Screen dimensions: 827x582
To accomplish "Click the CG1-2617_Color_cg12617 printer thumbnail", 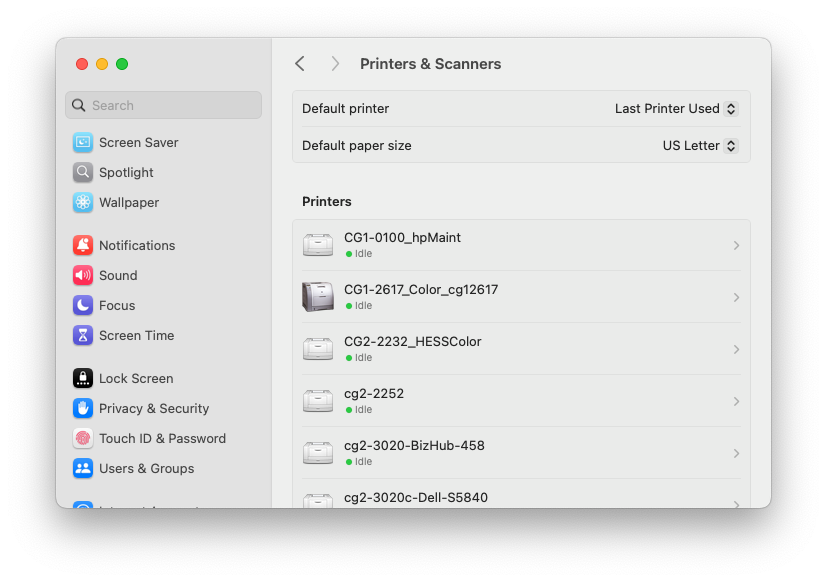I will click(x=318, y=297).
